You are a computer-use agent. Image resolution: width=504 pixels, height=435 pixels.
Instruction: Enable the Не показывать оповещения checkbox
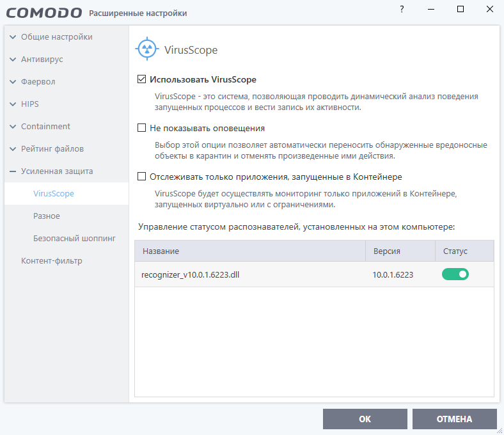[x=142, y=128]
